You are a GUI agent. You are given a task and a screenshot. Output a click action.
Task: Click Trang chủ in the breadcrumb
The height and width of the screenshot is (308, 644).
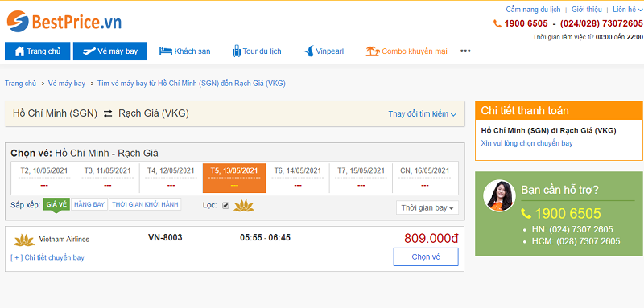21,84
